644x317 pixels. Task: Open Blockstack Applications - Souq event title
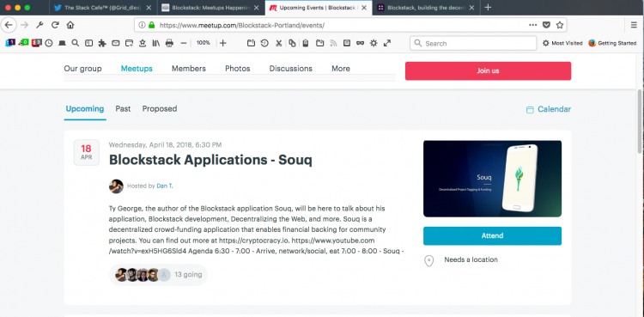[210, 160]
